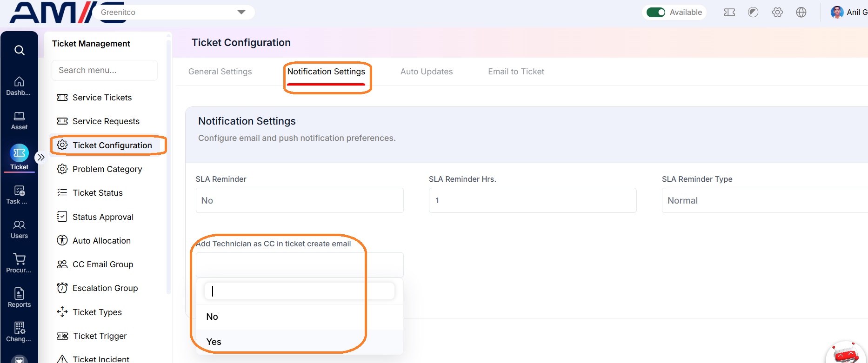Switch to the Auto Updates tab
Image resolution: width=868 pixels, height=363 pixels.
coord(427,72)
